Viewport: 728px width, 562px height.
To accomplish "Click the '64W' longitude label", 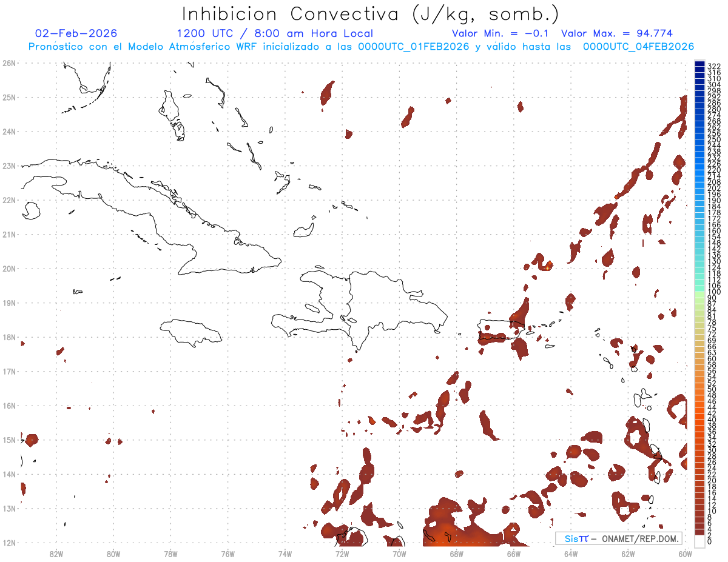I will point(571,554).
